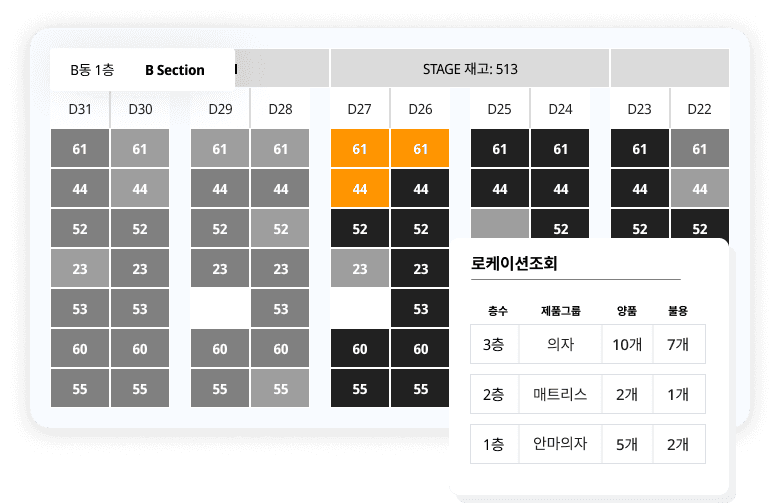The width and height of the screenshot is (775, 503).
Task: Click the 불용 column header
Action: click(x=678, y=311)
